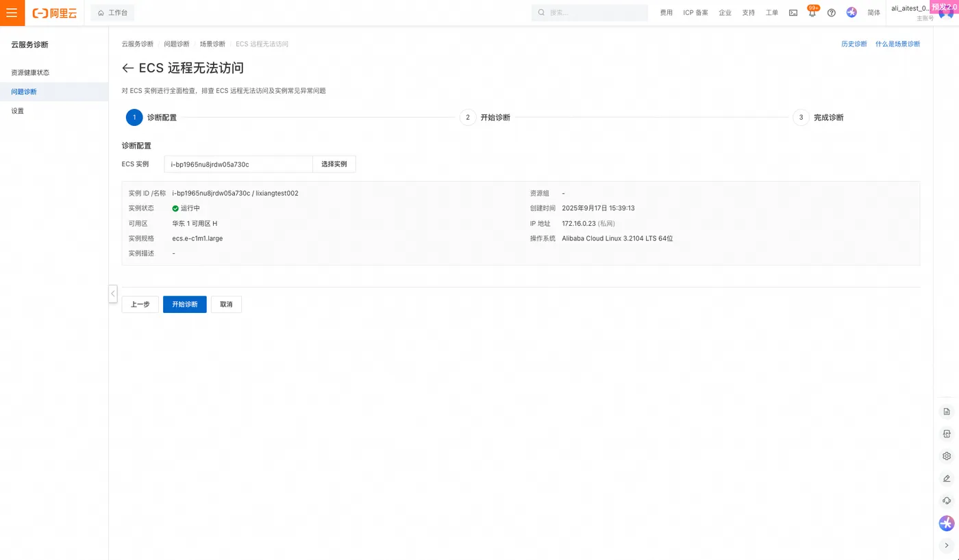Open the hamburger main menu
The image size is (959, 560).
[x=12, y=13]
